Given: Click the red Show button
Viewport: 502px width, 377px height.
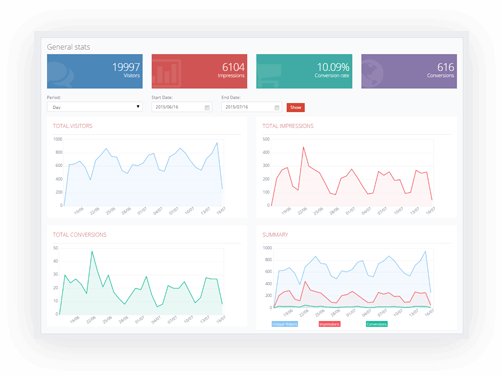Looking at the screenshot, I should [296, 107].
